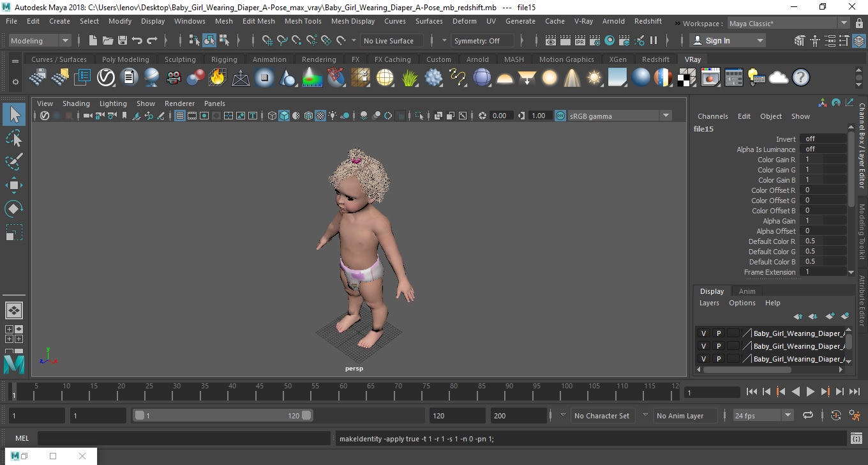The width and height of the screenshot is (868, 465).
Task: Toggle visibility V of third display layer
Action: click(x=704, y=359)
